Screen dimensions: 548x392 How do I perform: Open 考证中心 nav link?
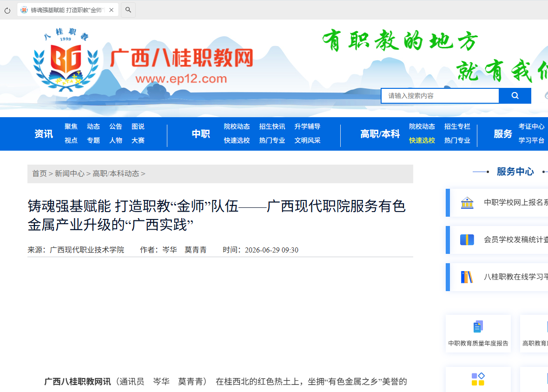[532, 126]
